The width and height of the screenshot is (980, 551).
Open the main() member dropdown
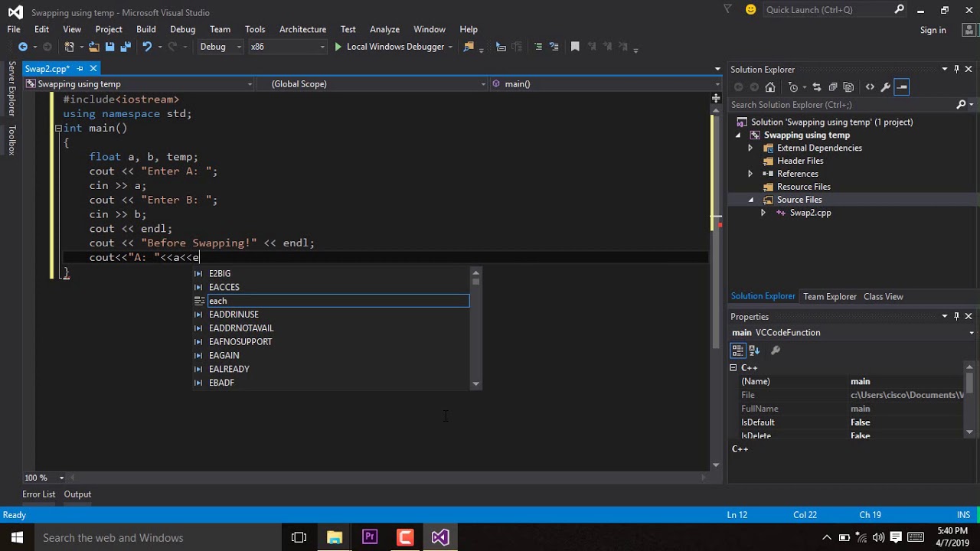click(x=605, y=84)
